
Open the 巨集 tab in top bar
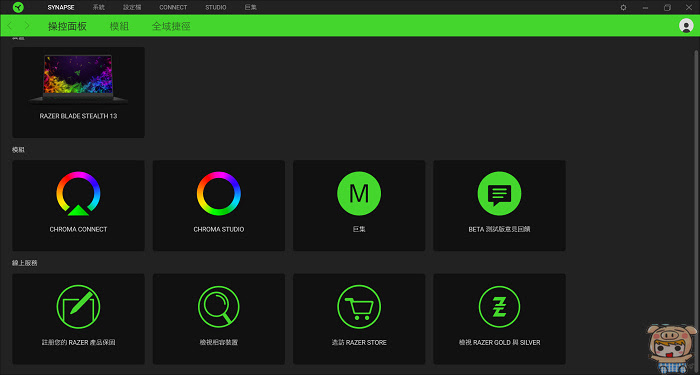coord(251,8)
